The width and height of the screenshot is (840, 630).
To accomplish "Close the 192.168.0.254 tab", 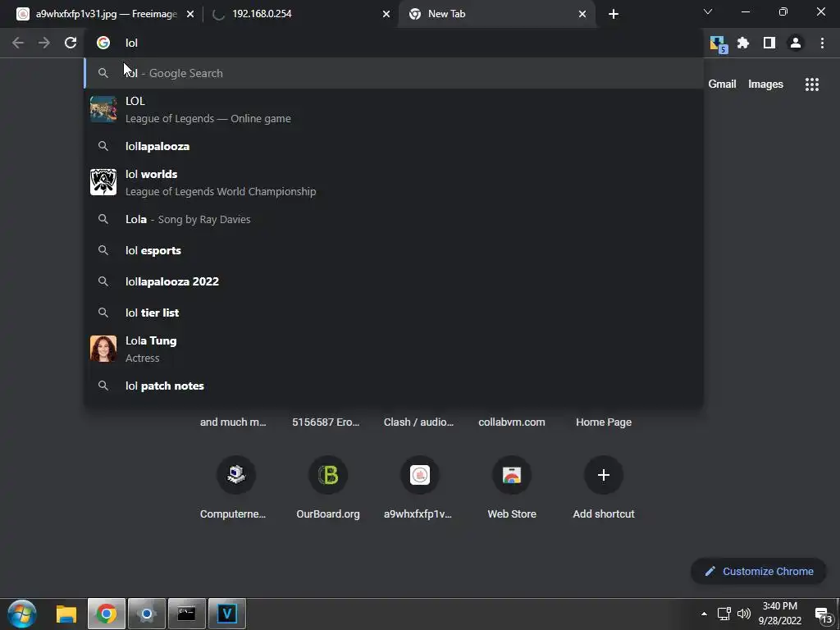I will pos(386,14).
